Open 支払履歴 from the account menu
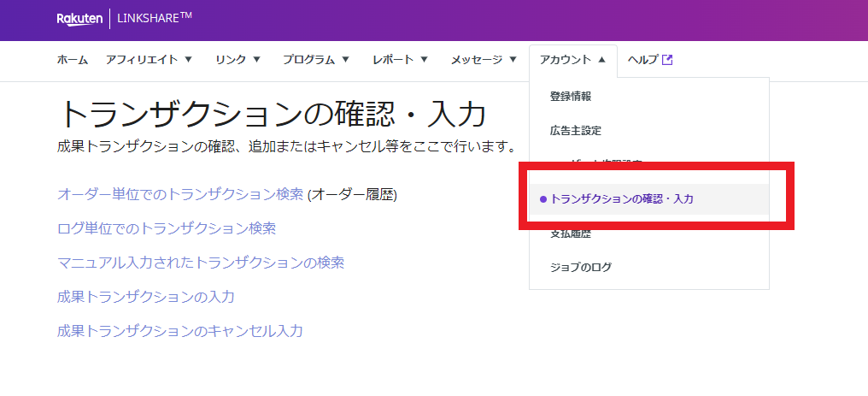Screen dimensions: 868x396 [571, 233]
